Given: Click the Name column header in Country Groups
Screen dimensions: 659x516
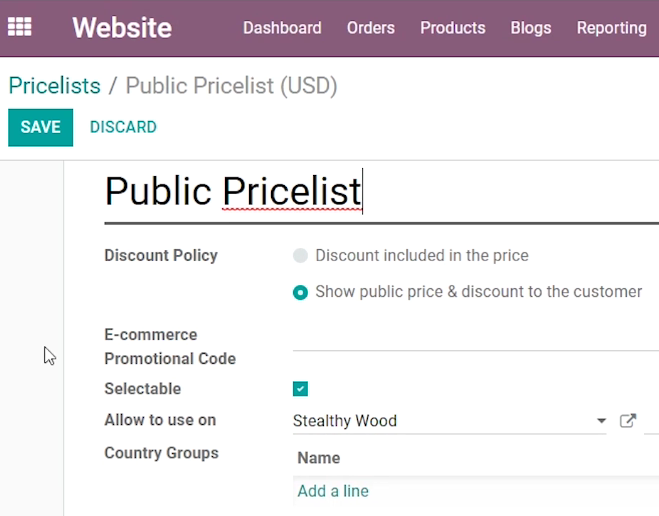Looking at the screenshot, I should [319, 458].
